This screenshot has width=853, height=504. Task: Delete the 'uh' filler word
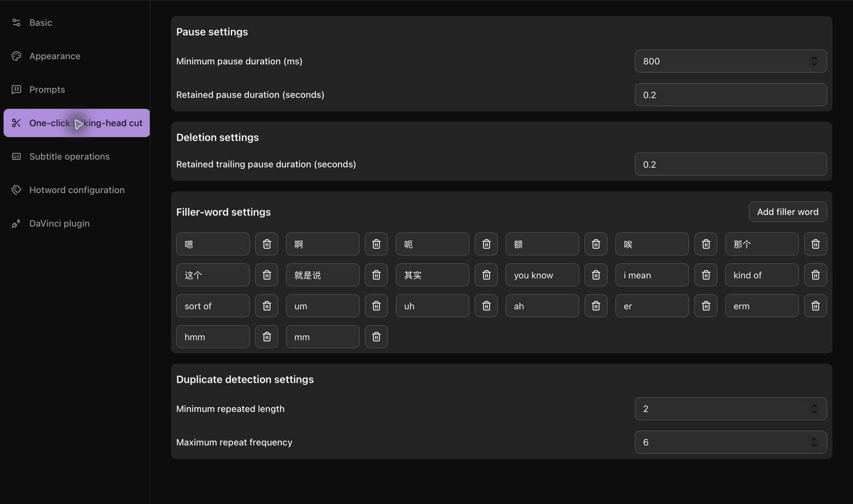coord(486,306)
